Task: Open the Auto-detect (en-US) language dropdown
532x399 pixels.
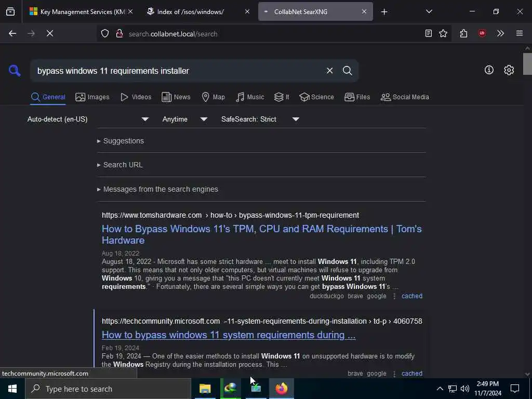Action: (x=88, y=119)
